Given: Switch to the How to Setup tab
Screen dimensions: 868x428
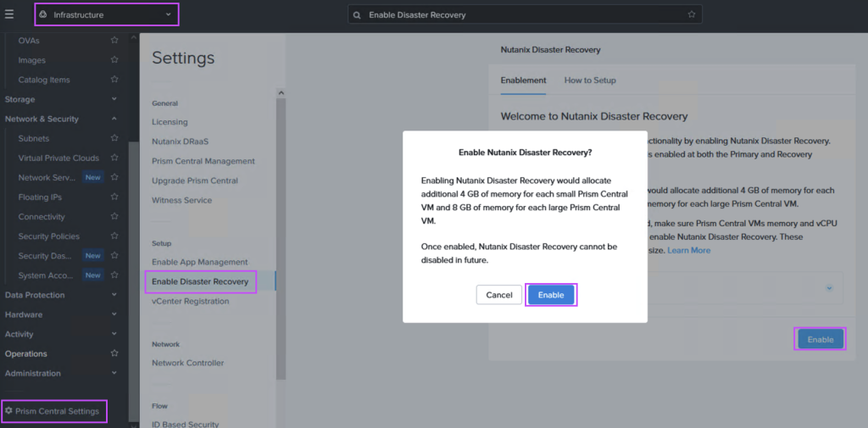Looking at the screenshot, I should pyautogui.click(x=590, y=81).
